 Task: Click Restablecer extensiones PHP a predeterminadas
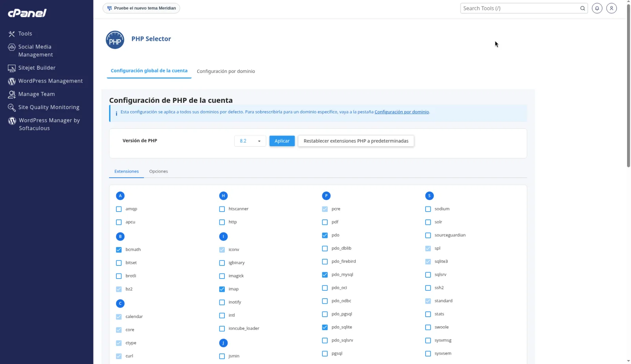point(356,141)
